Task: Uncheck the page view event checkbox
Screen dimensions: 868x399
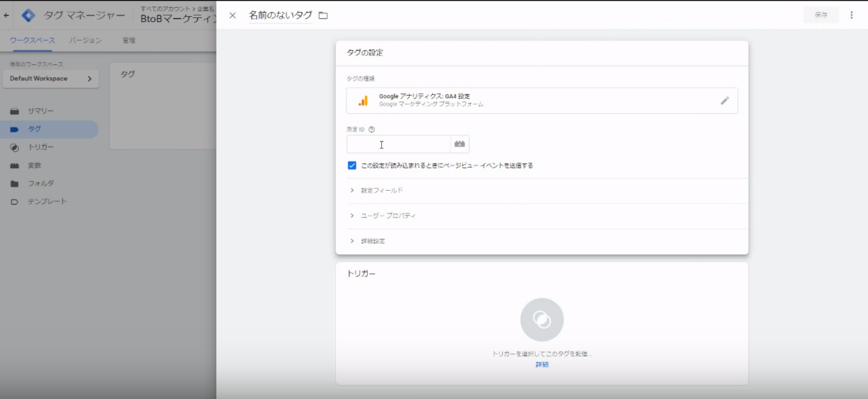Action: 352,166
